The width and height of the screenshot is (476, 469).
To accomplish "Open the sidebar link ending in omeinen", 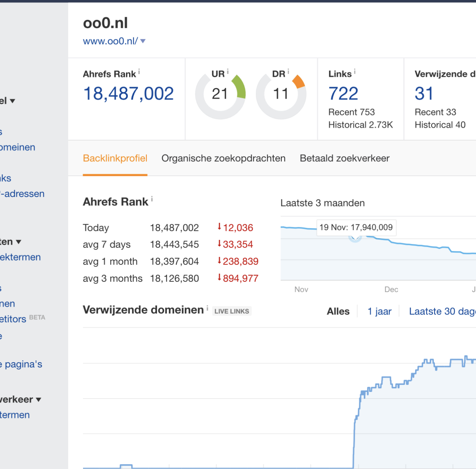I will click(17, 147).
